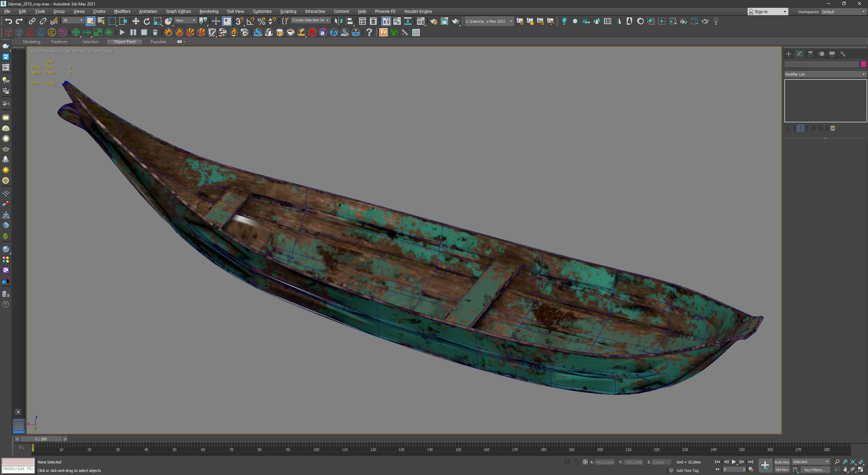Toggle Auto Key mode

click(782, 462)
